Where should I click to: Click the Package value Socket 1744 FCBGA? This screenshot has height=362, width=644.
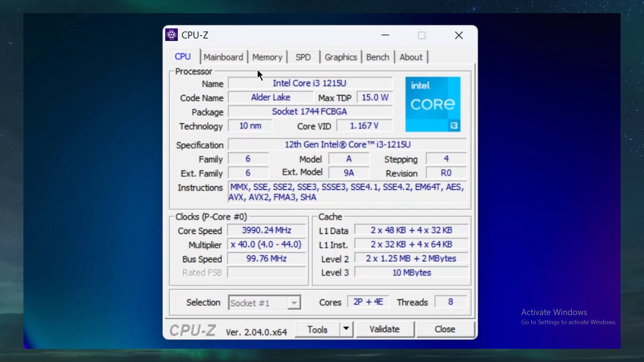point(310,111)
